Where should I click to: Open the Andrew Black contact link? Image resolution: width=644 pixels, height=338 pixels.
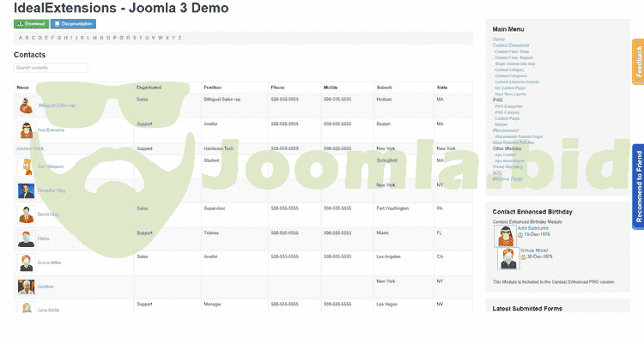click(x=30, y=148)
